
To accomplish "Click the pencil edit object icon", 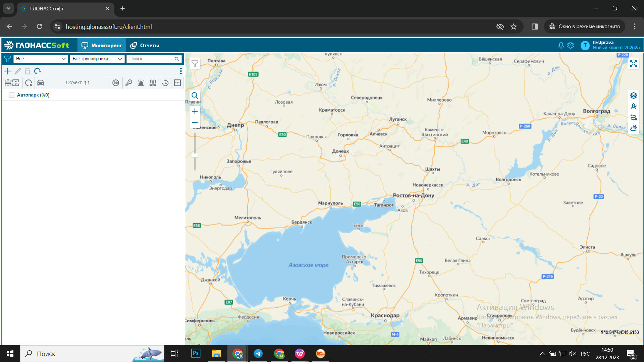I will (x=18, y=71).
